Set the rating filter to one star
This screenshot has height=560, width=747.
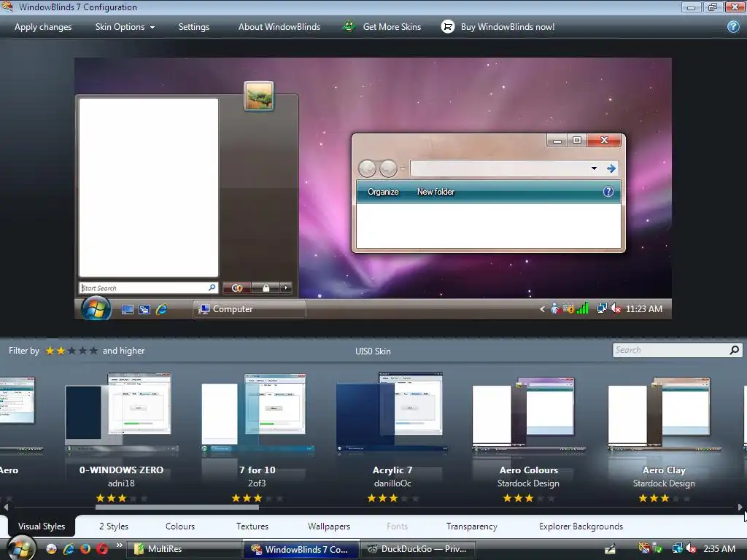coord(50,351)
